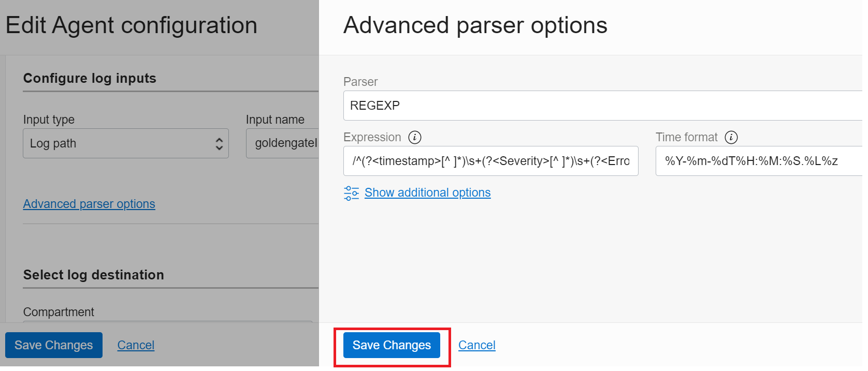
Task: Click the Compartment label
Action: pyautogui.click(x=59, y=312)
